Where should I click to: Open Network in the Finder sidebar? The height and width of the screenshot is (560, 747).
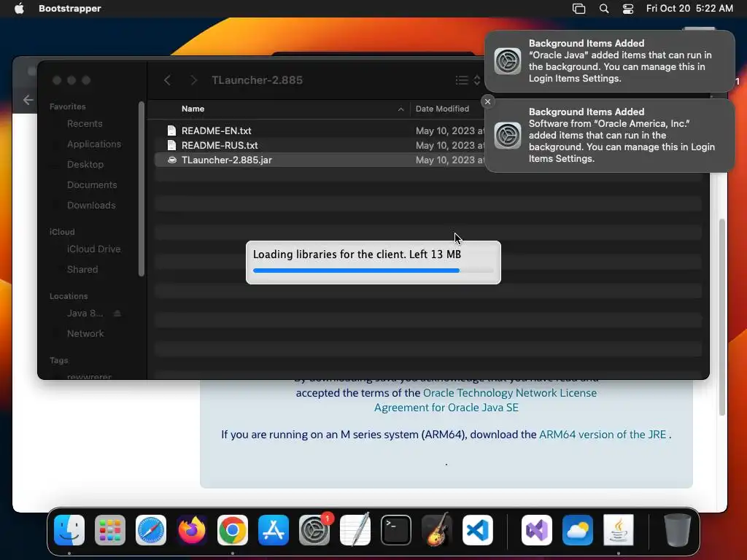[85, 334]
